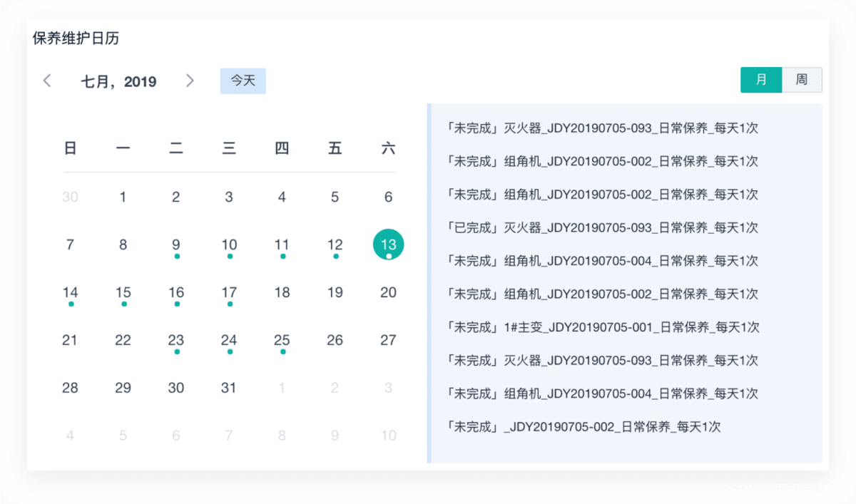Choose date 16 with maintenance dot
The height and width of the screenshot is (504, 856).
pyautogui.click(x=176, y=292)
